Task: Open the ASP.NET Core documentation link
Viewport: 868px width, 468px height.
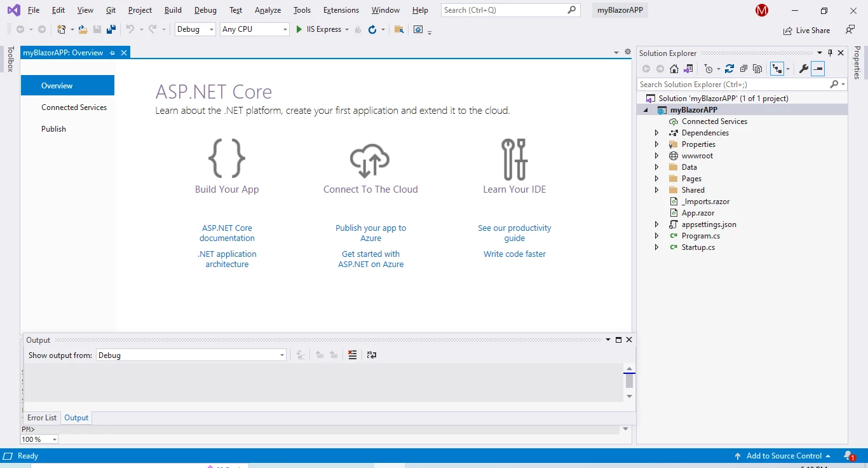Action: point(227,233)
